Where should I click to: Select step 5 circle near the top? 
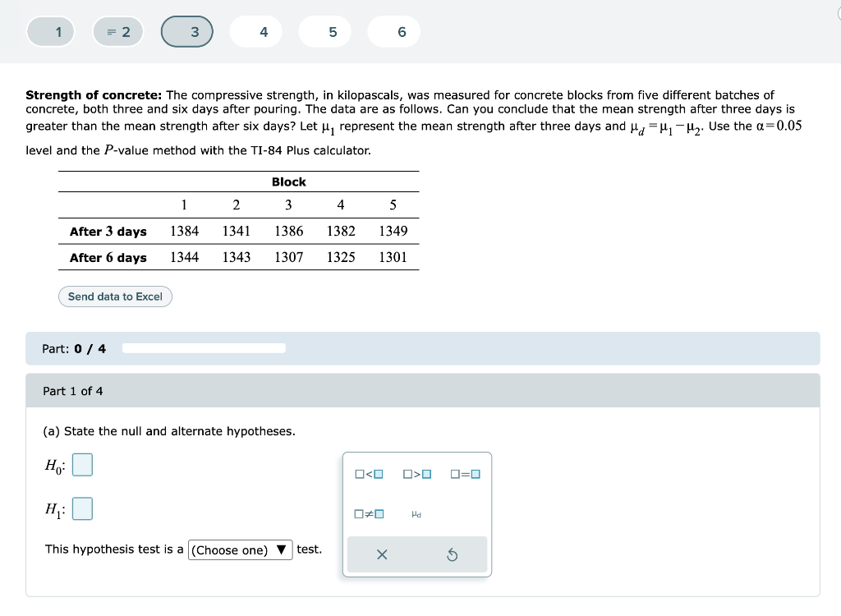pos(324,31)
